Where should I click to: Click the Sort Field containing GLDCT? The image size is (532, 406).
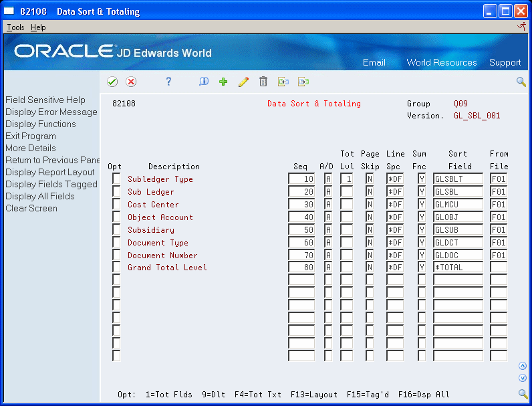[x=458, y=242]
